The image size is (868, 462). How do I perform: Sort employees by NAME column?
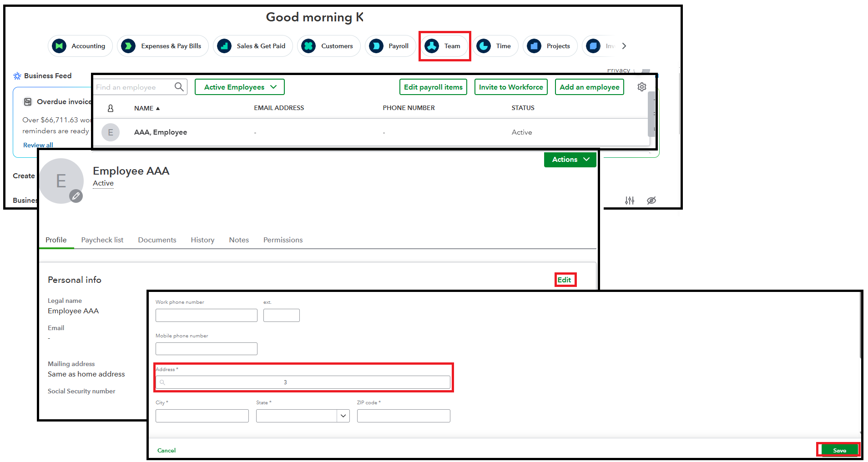[x=147, y=108]
